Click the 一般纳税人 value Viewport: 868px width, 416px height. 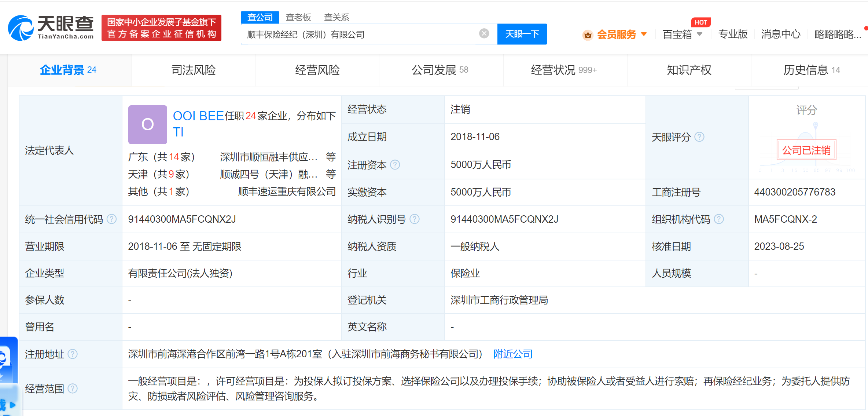(x=475, y=246)
